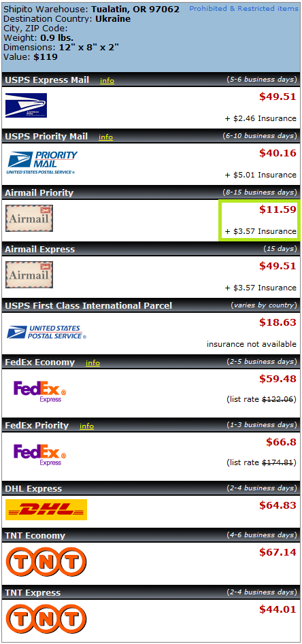Click the yellow DHL logo
Image resolution: width=302 pixels, height=644 pixels.
click(x=46, y=509)
